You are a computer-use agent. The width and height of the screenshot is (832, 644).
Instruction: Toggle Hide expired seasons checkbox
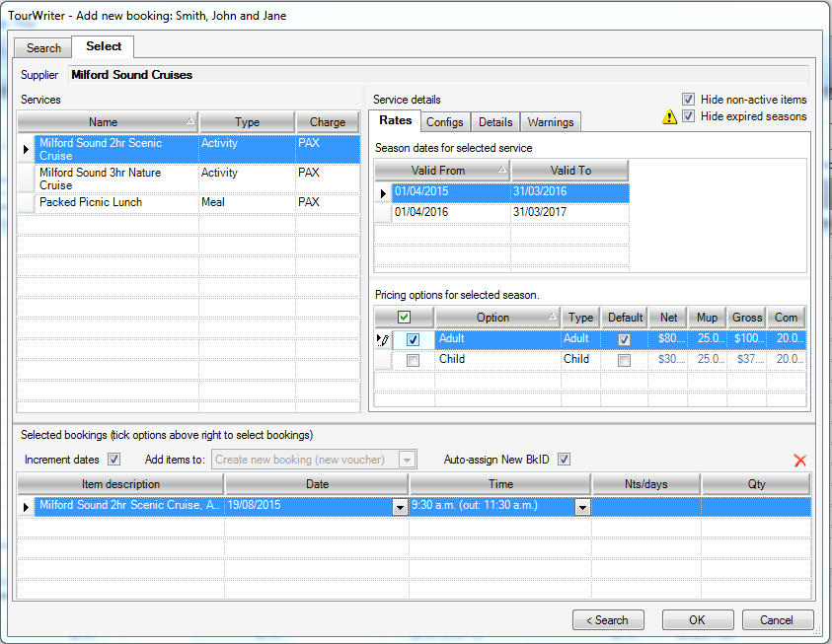[688, 116]
